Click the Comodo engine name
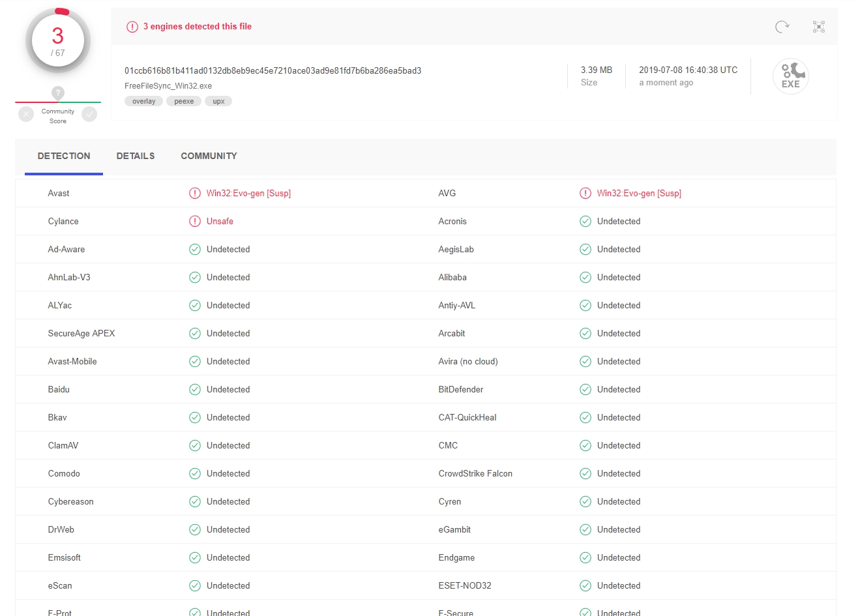Image resolution: width=860 pixels, height=616 pixels. (x=64, y=473)
